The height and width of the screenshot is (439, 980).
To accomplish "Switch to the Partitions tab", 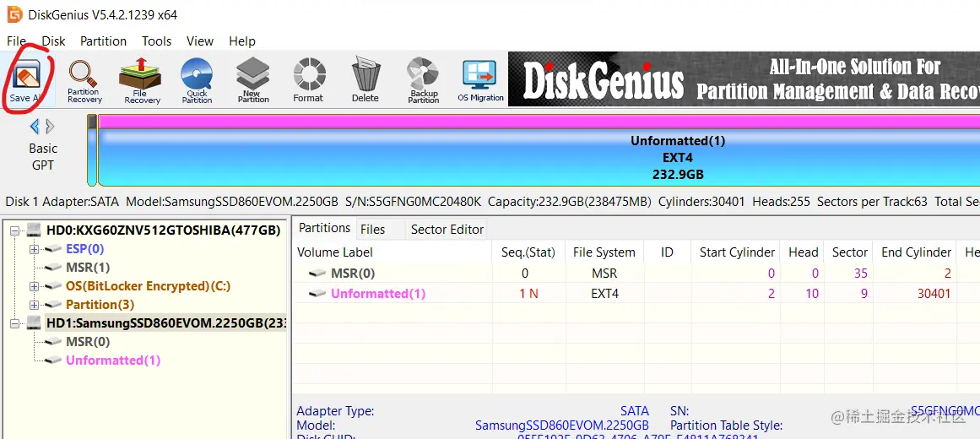I will pos(324,228).
